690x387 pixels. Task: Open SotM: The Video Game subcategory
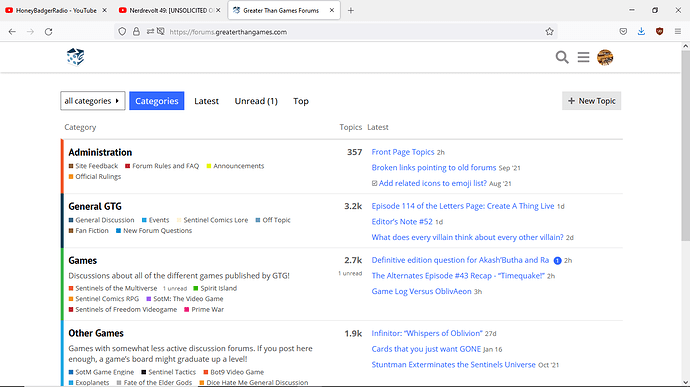(x=185, y=299)
